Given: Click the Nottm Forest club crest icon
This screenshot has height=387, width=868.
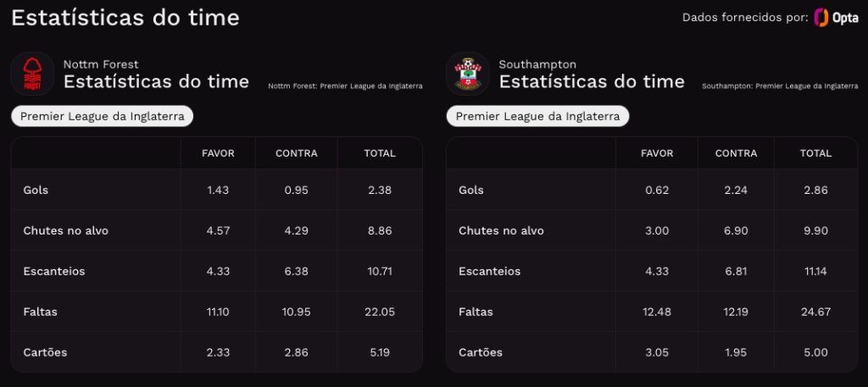Looking at the screenshot, I should pos(32,74).
